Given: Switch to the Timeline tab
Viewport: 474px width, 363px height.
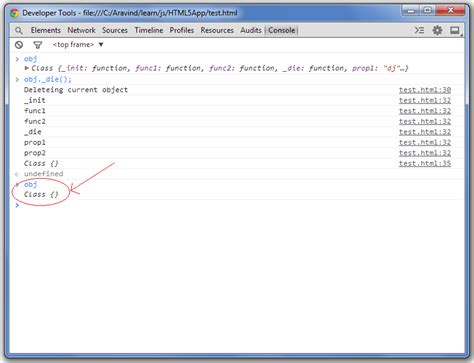Looking at the screenshot, I should coord(149,30).
